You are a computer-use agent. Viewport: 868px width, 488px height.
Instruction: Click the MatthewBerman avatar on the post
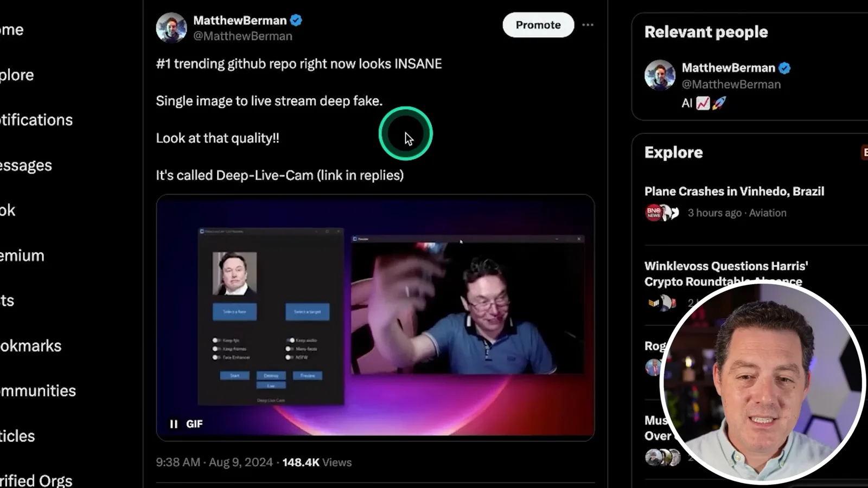point(171,28)
